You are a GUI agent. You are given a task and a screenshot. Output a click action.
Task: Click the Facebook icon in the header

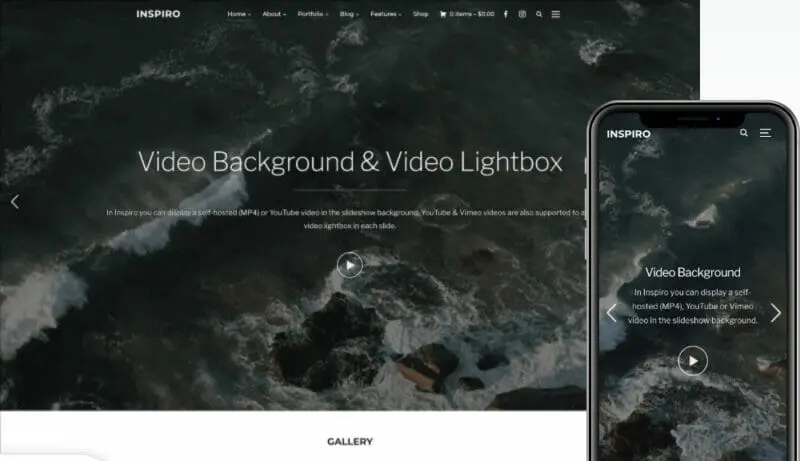pyautogui.click(x=505, y=14)
